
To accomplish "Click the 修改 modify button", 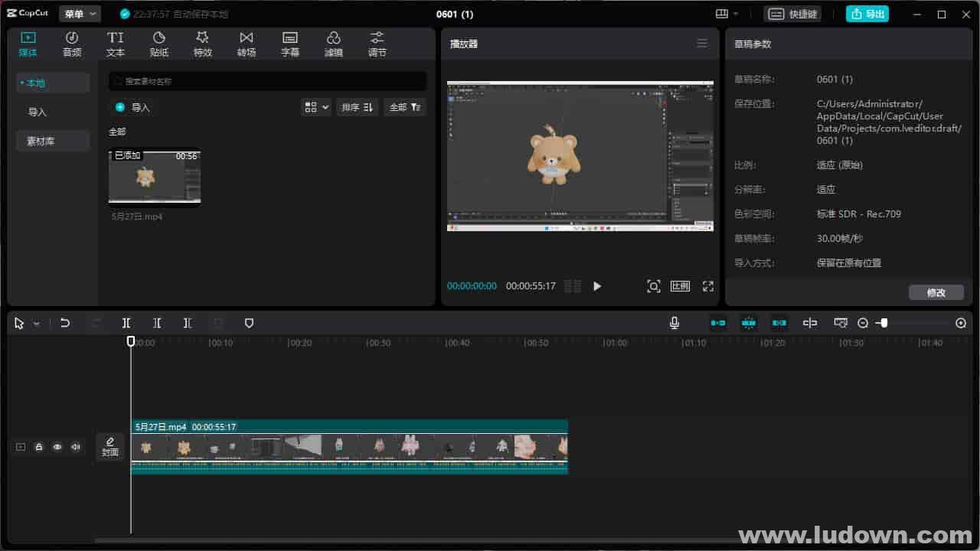I will 936,292.
